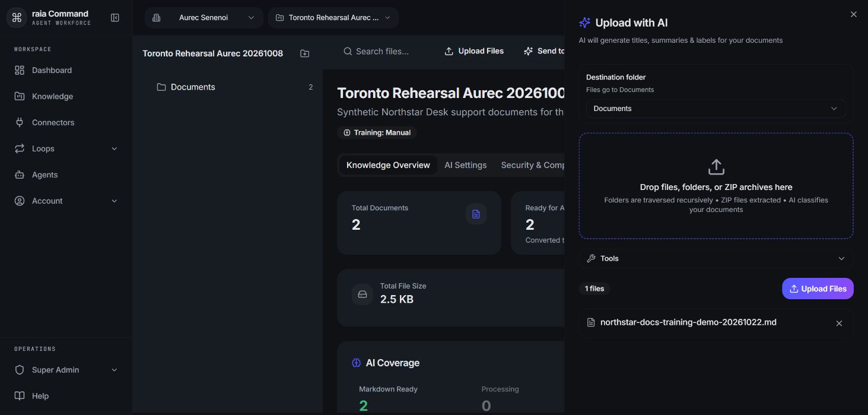The height and width of the screenshot is (415, 868).
Task: Click the Total Documents file icon
Action: [x=476, y=214]
